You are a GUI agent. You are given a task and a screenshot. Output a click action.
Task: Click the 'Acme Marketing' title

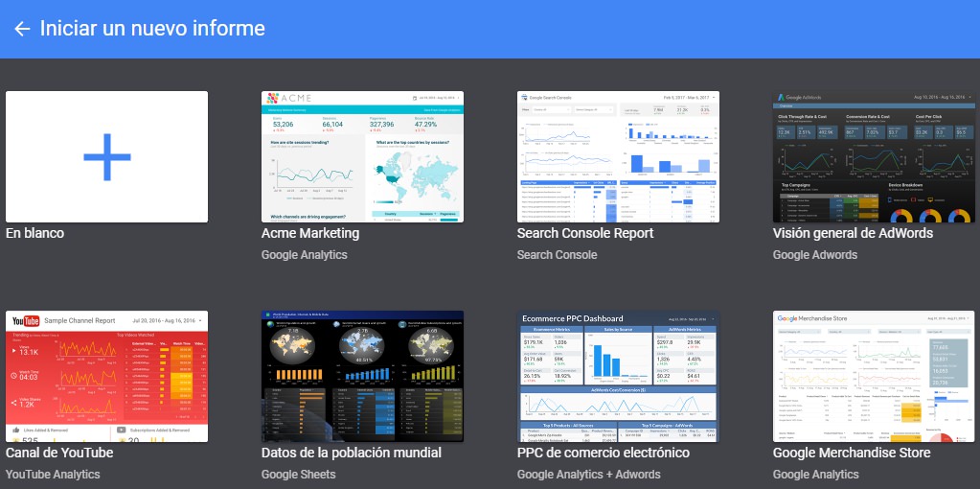pyautogui.click(x=310, y=233)
